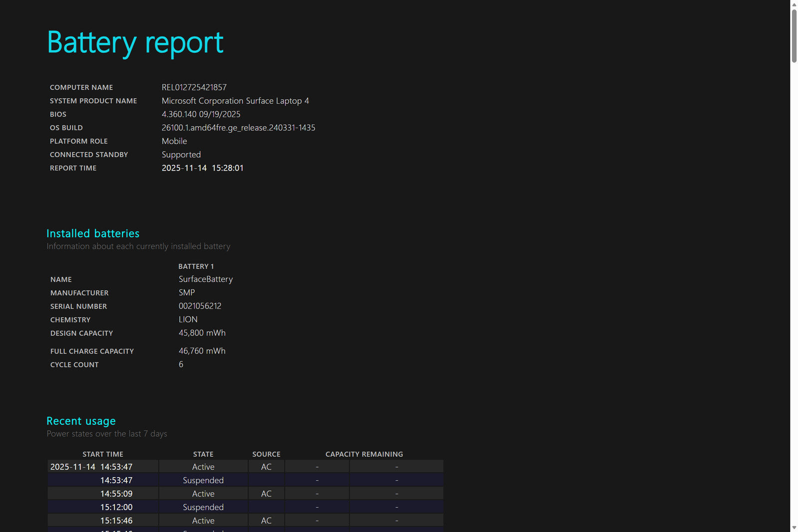The height and width of the screenshot is (532, 798).
Task: Select the Microsoft Corporation Surface Laptop 4 text
Action: pyautogui.click(x=235, y=101)
